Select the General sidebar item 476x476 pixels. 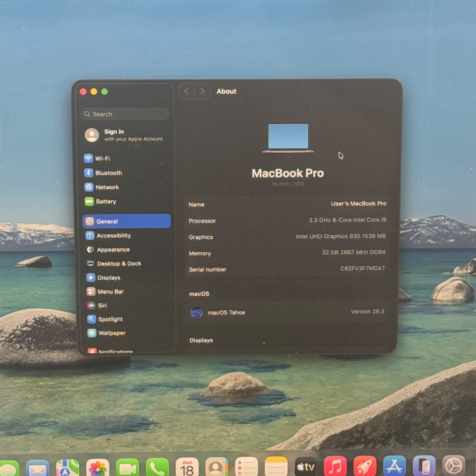(x=126, y=221)
